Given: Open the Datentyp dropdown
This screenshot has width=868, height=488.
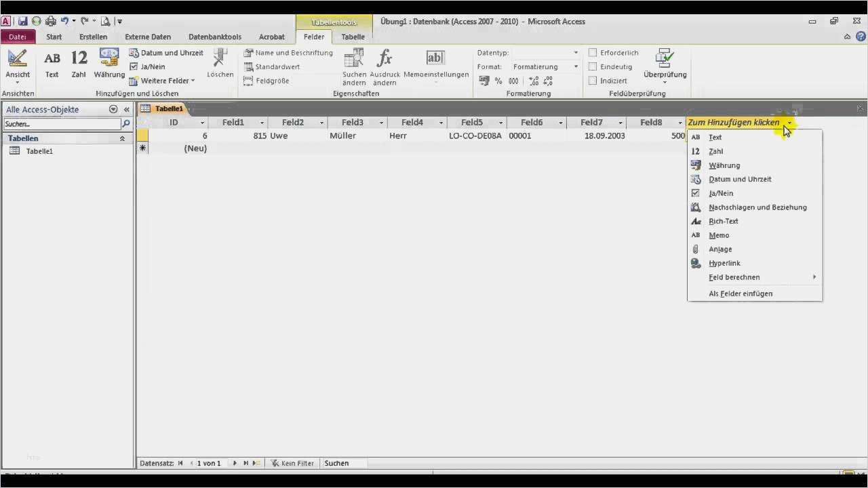Looking at the screenshot, I should [x=576, y=53].
